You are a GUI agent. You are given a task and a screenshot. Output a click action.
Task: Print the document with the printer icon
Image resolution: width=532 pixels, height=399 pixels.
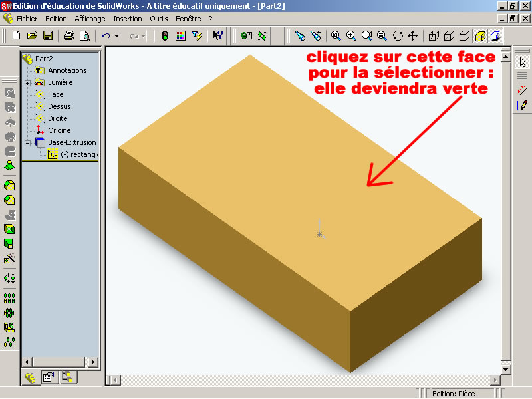pos(69,35)
